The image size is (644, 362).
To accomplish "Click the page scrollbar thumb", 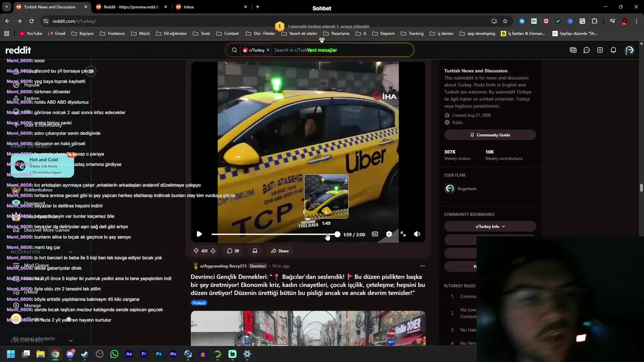I will [641, 188].
